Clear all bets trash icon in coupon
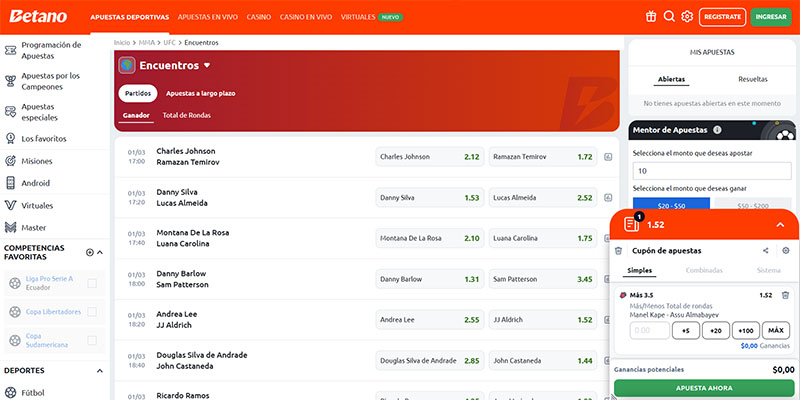 pos(618,251)
